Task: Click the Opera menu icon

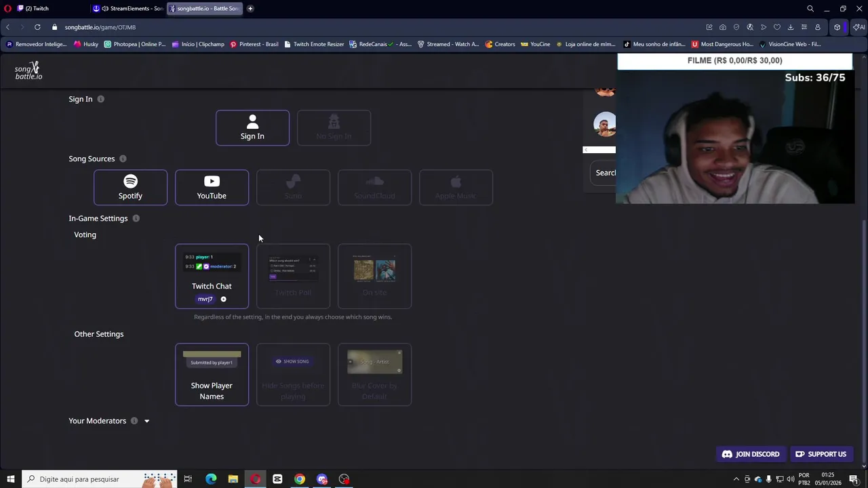Action: point(7,8)
